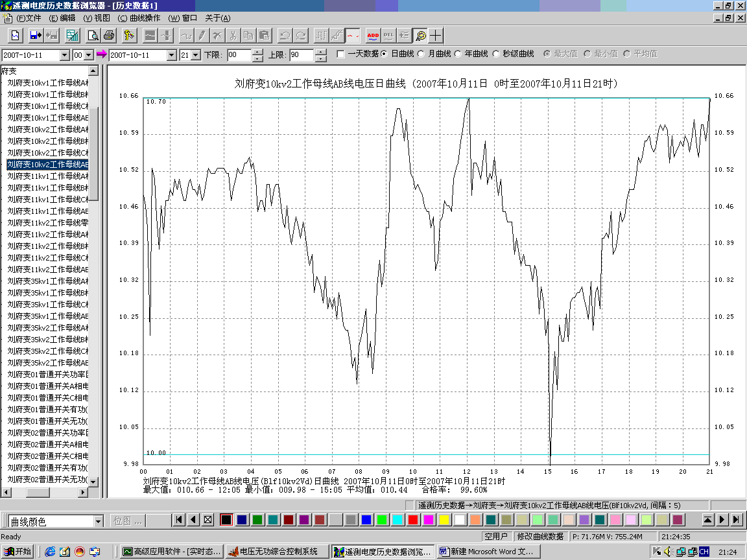
Task: Select the 月曲线 radio button
Action: pos(421,54)
